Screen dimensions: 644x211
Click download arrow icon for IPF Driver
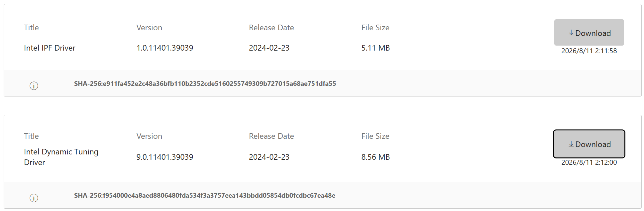click(571, 33)
